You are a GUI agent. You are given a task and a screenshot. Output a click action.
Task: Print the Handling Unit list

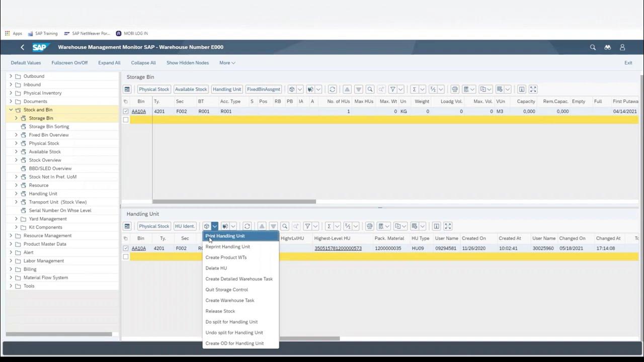click(x=370, y=226)
